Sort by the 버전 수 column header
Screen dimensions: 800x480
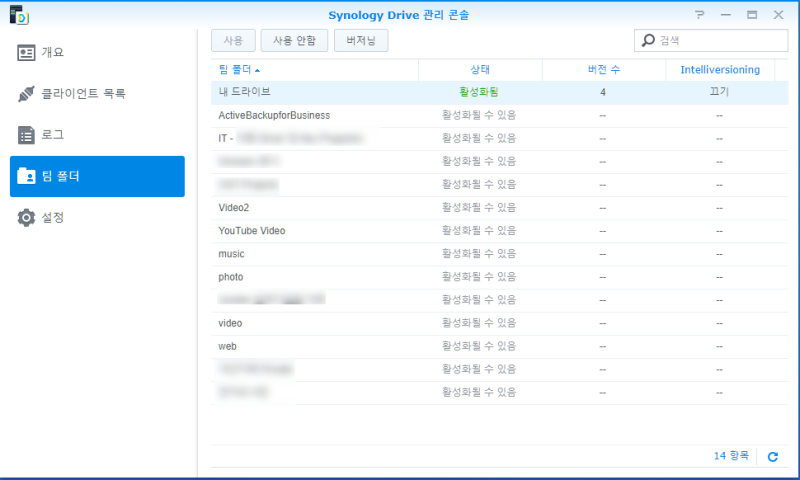coord(604,70)
